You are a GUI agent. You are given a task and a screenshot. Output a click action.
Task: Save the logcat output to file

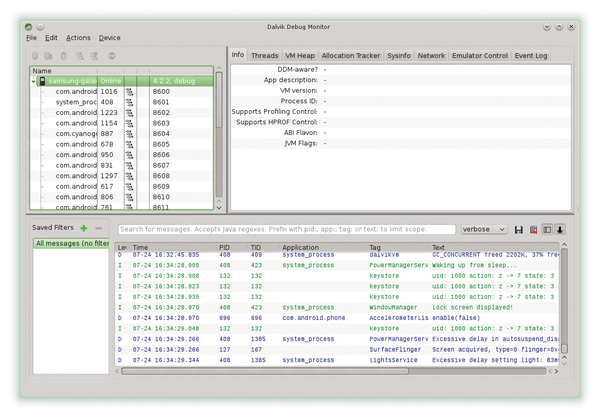tap(519, 230)
